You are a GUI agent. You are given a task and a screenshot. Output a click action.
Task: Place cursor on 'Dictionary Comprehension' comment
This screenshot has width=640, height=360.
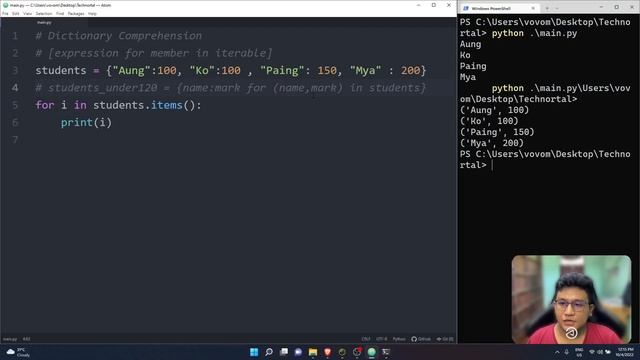point(118,36)
